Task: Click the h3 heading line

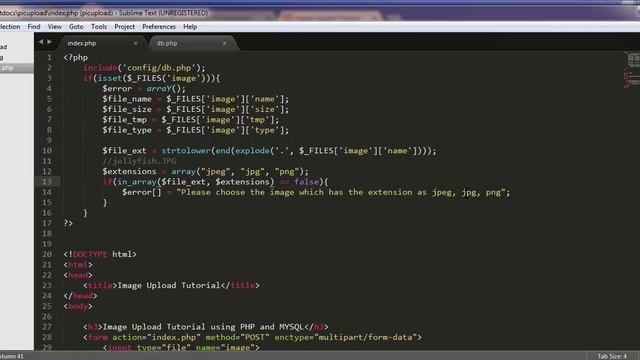Action: coord(206,327)
